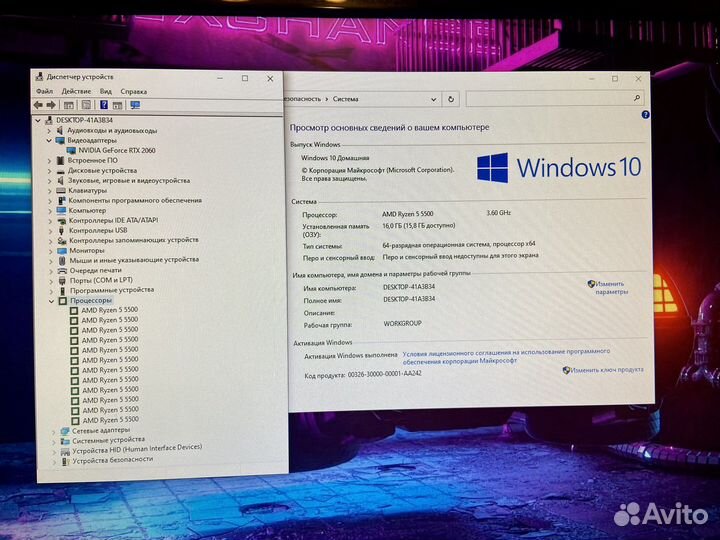Expand the Программные устройства category
Viewport: 720px width, 540px height.
tap(52, 291)
